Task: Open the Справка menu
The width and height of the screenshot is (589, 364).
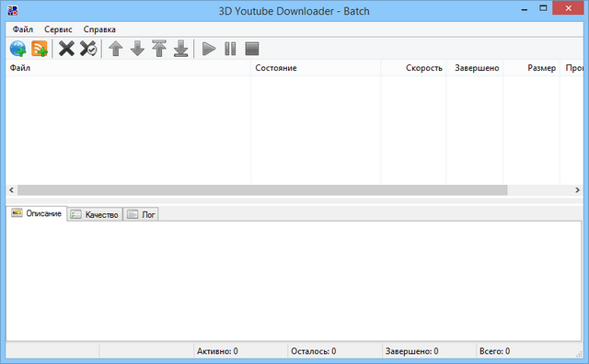Action: tap(99, 29)
